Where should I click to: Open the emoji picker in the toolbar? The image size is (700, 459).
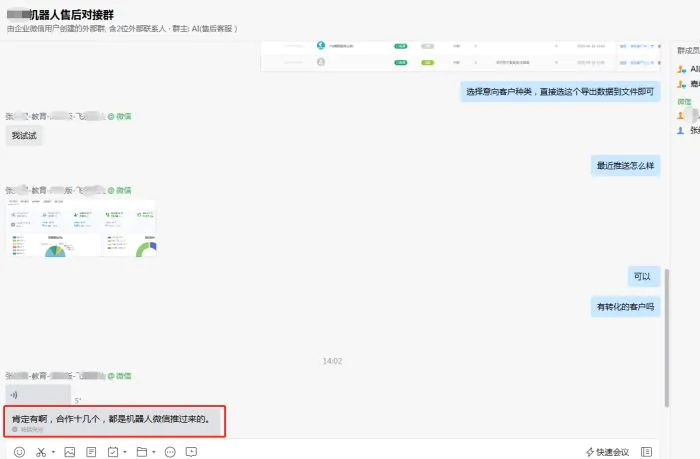19,452
